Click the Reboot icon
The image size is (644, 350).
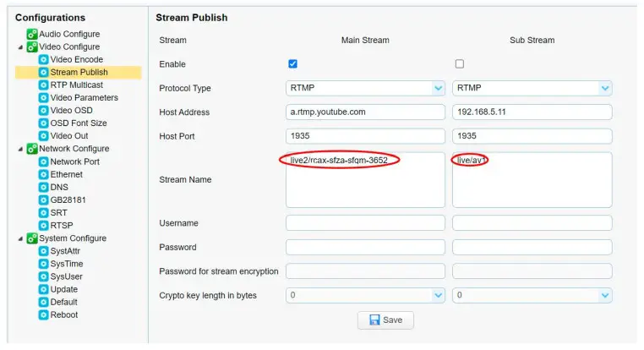pos(44,315)
